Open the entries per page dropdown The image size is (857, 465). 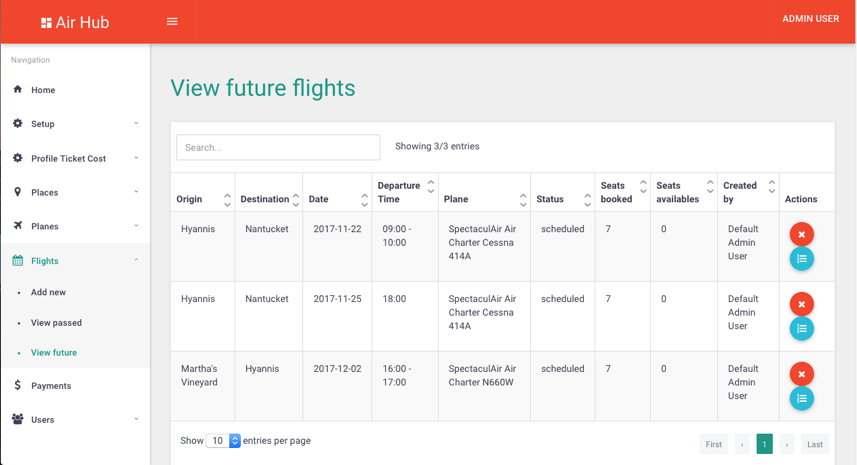click(223, 441)
